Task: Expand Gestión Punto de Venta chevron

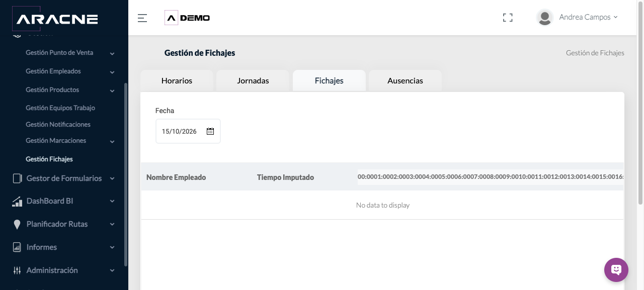Action: click(112, 53)
